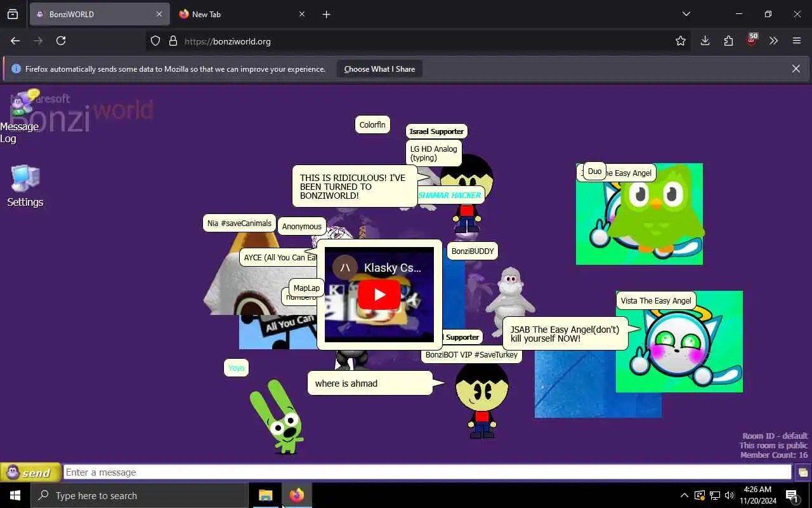Image resolution: width=812 pixels, height=508 pixels.
Task: Reload the current page
Action: click(x=61, y=41)
